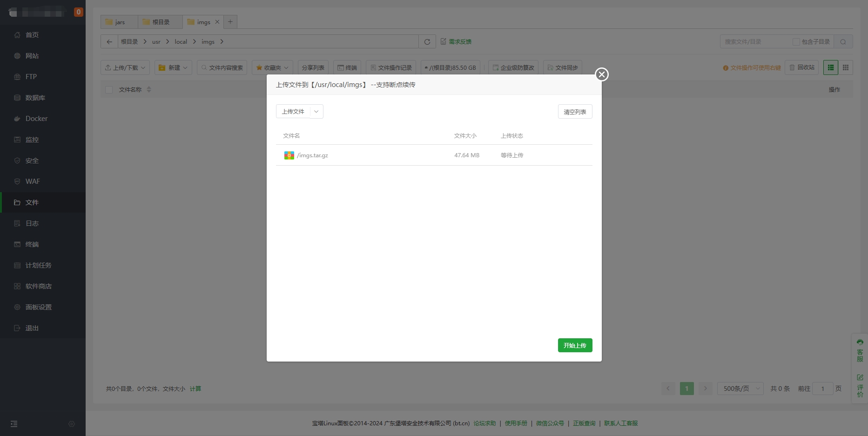This screenshot has width=868, height=436.
Task: Expand the favorites dropdown
Action: tap(272, 68)
